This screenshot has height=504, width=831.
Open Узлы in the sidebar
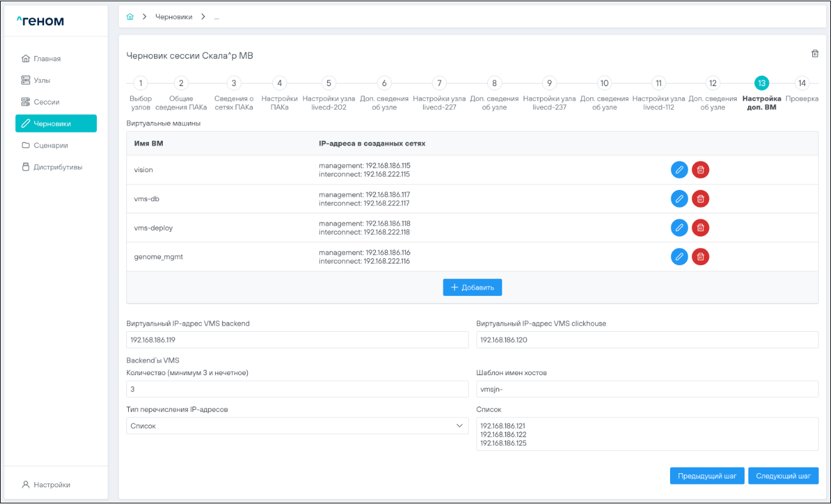[42, 80]
